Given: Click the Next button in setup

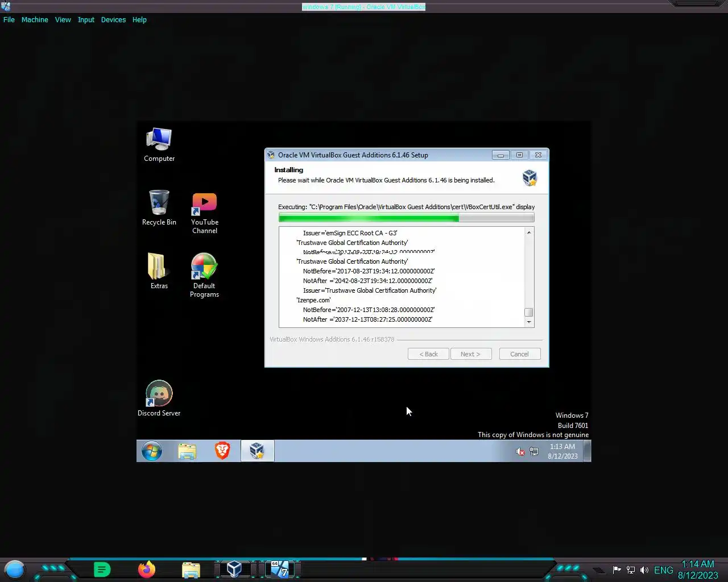Looking at the screenshot, I should pos(470,354).
